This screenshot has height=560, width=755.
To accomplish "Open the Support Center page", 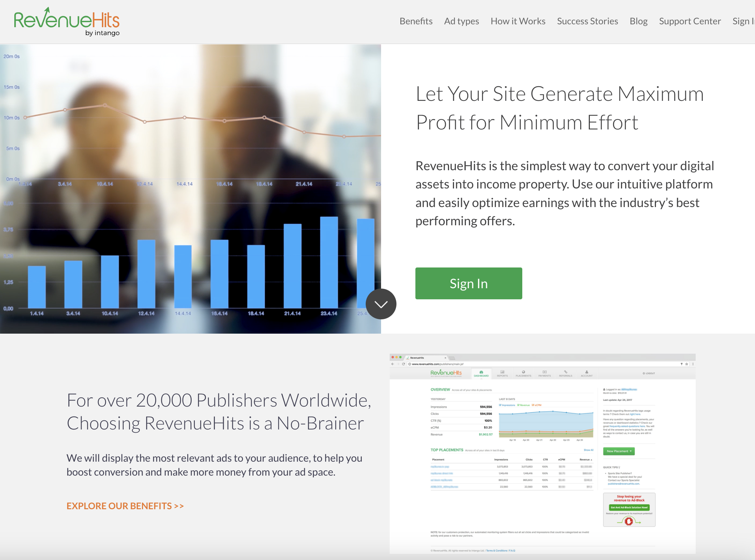I will 690,21.
